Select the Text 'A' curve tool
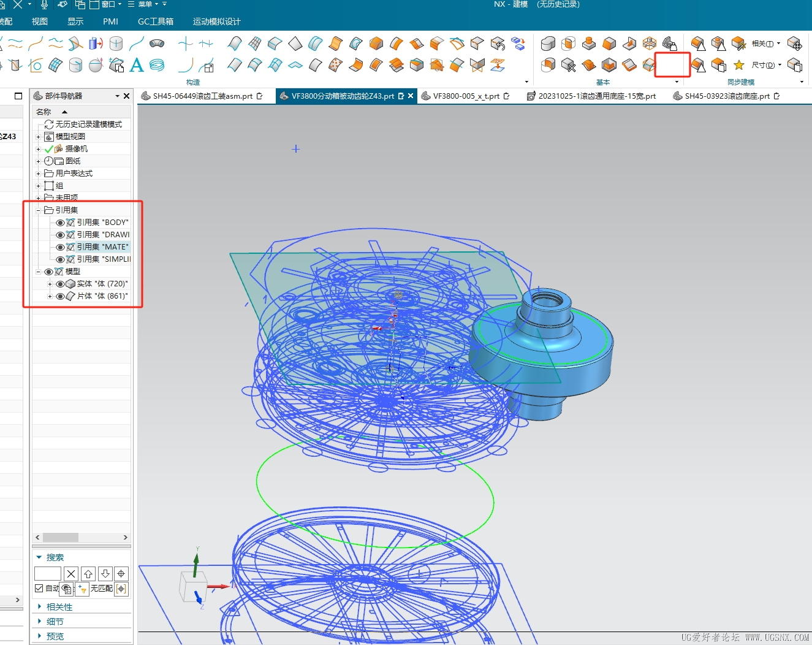Image resolution: width=812 pixels, height=645 pixels. coord(137,65)
